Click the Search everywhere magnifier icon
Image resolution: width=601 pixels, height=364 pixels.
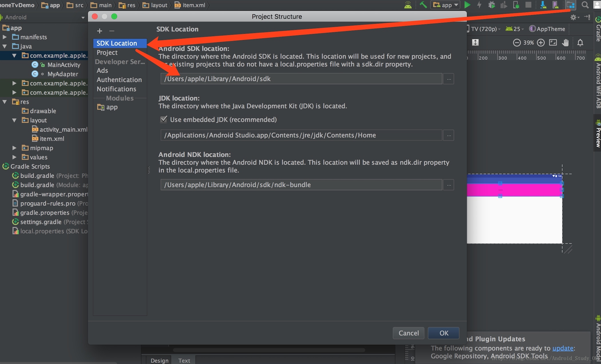(585, 5)
